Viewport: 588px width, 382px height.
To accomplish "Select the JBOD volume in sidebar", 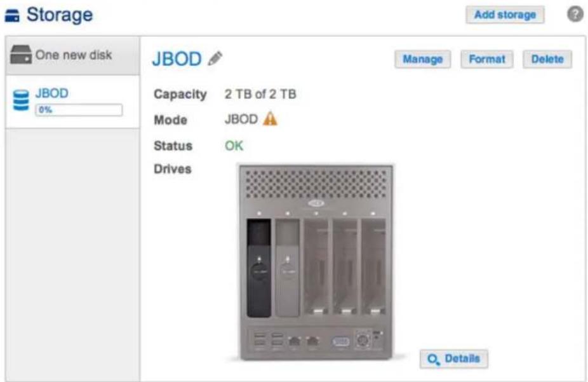I will tap(73, 102).
